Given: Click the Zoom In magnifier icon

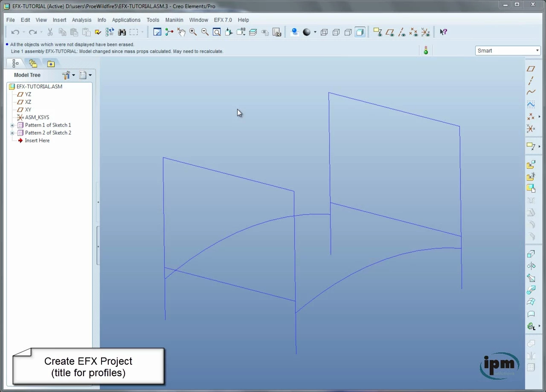Looking at the screenshot, I should [193, 32].
